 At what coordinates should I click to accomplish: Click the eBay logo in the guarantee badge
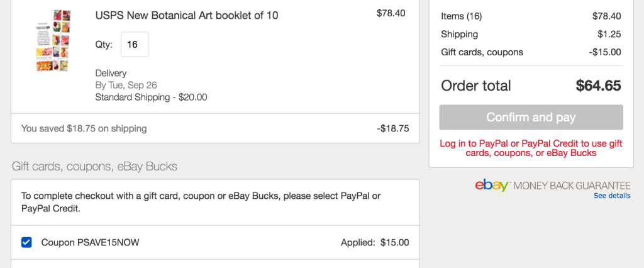(x=492, y=186)
